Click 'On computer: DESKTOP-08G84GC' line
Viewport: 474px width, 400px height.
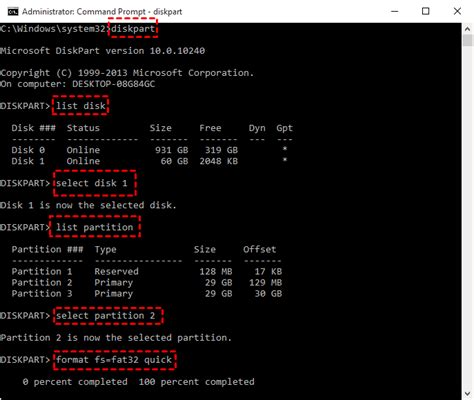pyautogui.click(x=77, y=84)
